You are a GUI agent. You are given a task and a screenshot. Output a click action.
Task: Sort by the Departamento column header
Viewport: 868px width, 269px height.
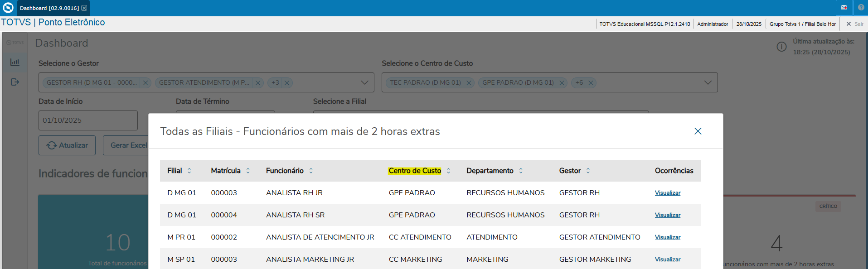point(521,171)
